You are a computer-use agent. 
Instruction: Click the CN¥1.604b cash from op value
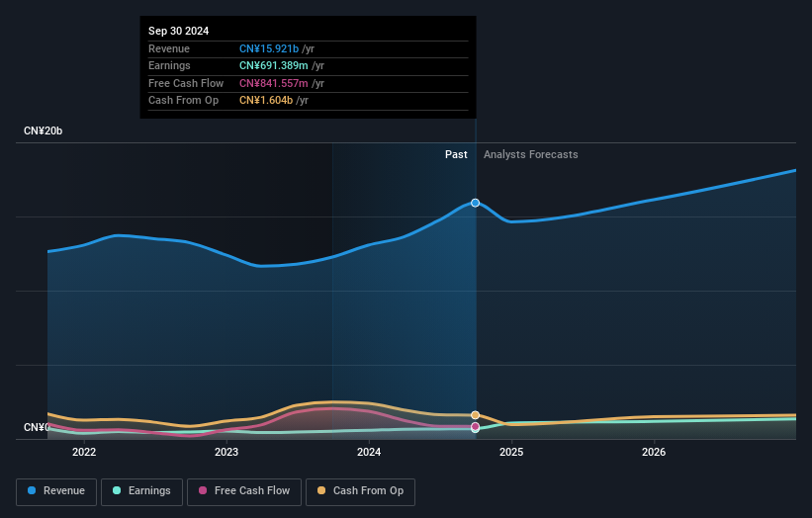266,101
